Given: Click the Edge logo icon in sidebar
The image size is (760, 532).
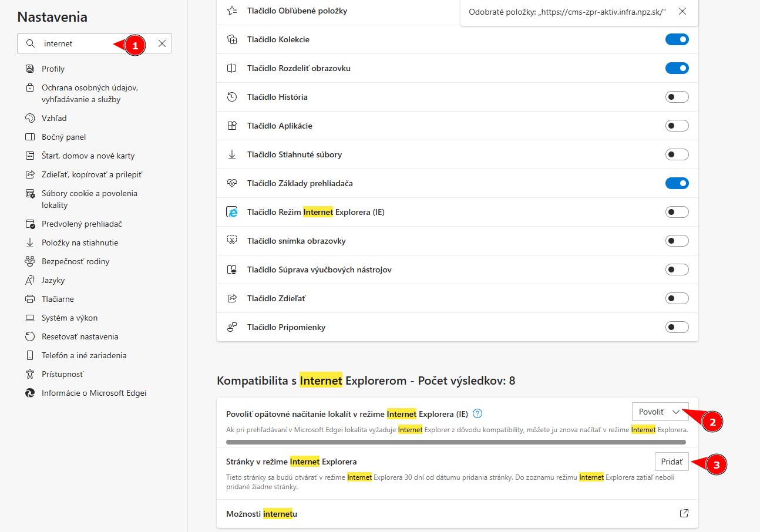Looking at the screenshot, I should pos(30,393).
